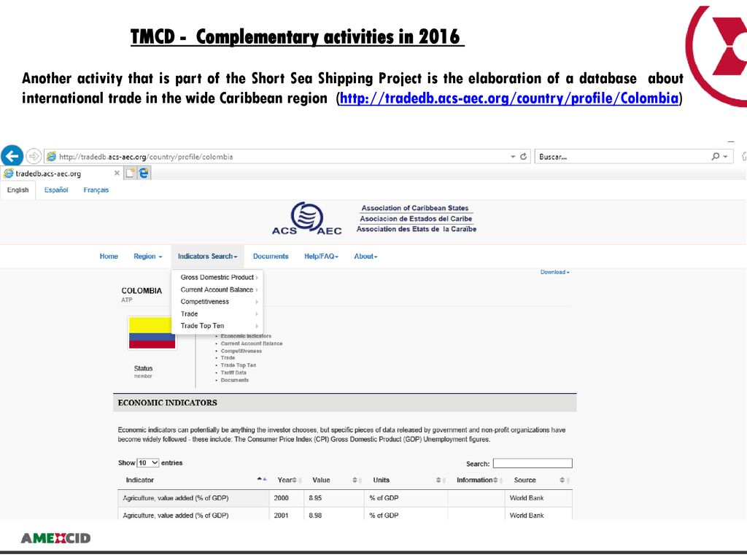Expand the Help/FAQ menu
747x560 pixels.
(321, 256)
